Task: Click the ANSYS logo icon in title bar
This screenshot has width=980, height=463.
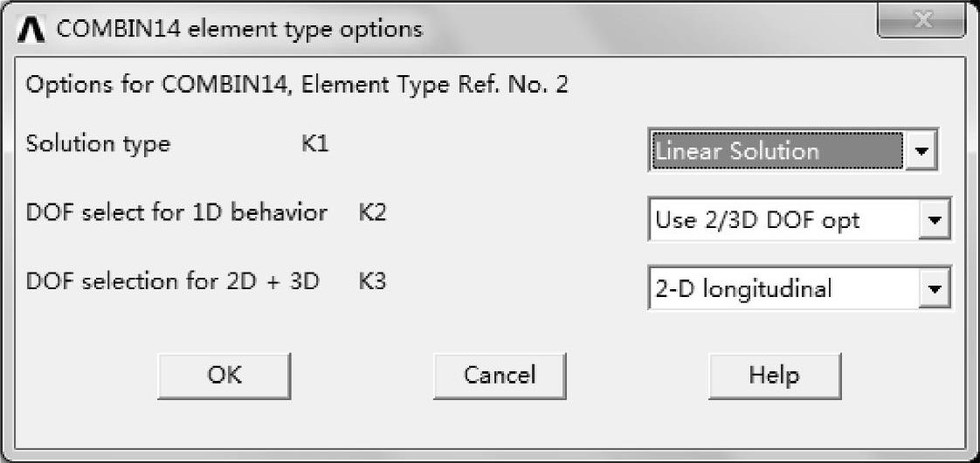Action: coord(35,29)
